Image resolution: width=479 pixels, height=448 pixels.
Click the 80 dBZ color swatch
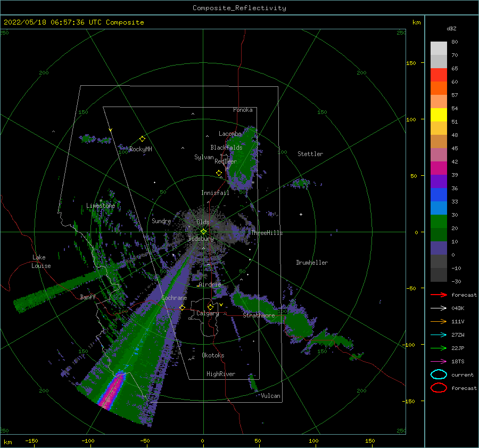(439, 48)
